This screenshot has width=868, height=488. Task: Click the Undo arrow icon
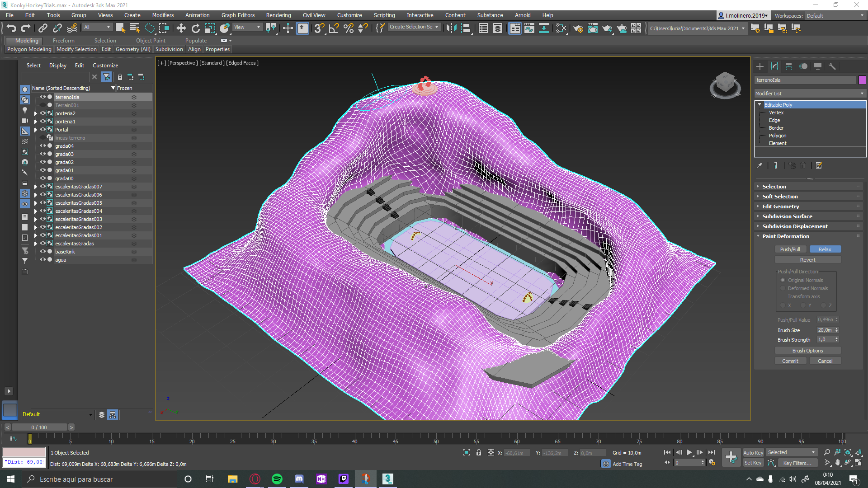point(11,28)
